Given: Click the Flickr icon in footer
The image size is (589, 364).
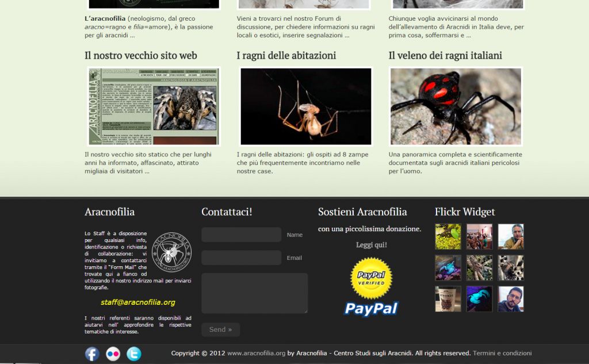Looking at the screenshot, I should pyautogui.click(x=113, y=354).
